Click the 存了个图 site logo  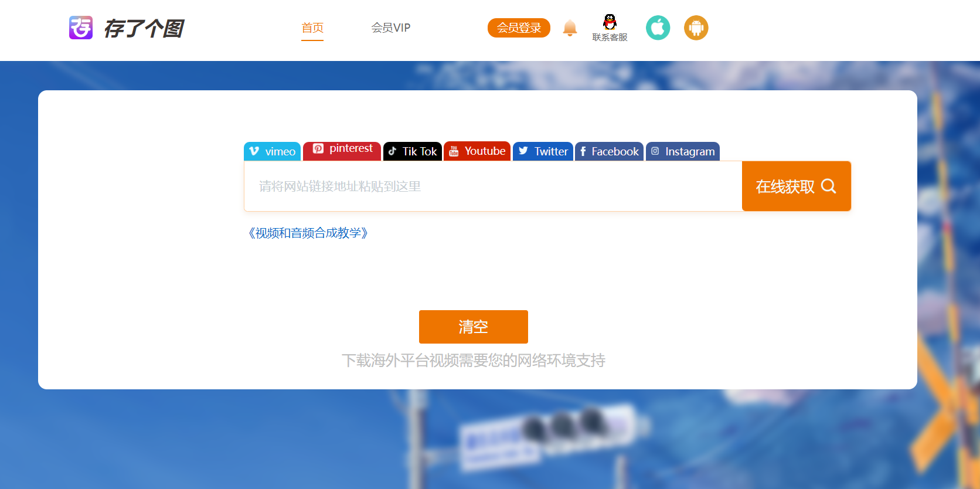(x=127, y=28)
